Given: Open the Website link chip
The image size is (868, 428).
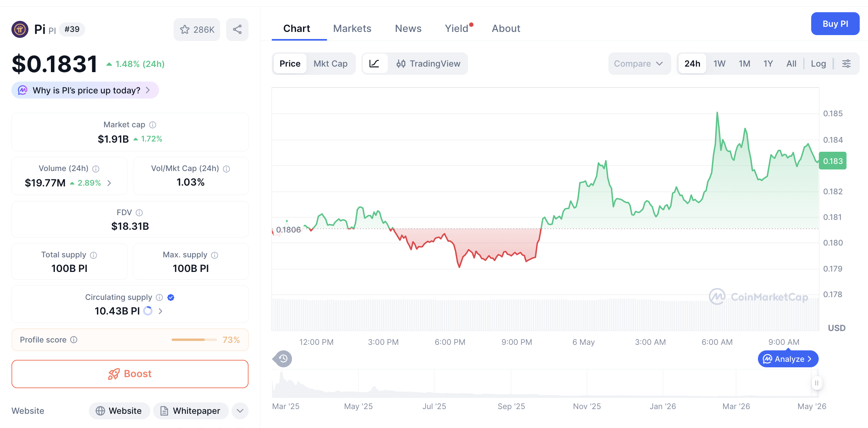Looking at the screenshot, I should pyautogui.click(x=119, y=411).
